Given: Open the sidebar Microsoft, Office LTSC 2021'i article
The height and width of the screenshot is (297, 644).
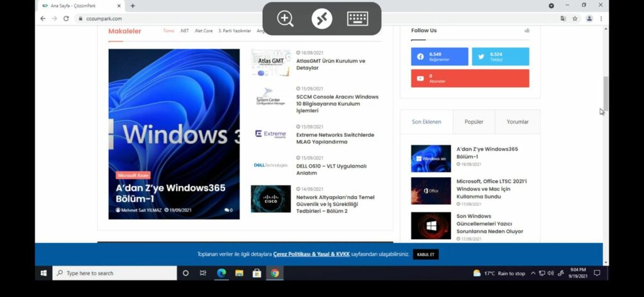Looking at the screenshot, I should click(492, 189).
